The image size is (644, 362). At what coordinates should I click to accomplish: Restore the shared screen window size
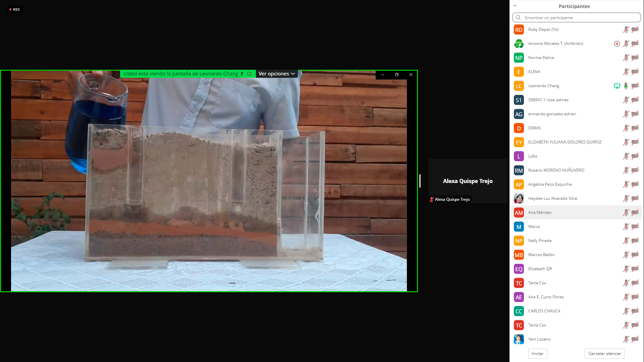(x=397, y=75)
